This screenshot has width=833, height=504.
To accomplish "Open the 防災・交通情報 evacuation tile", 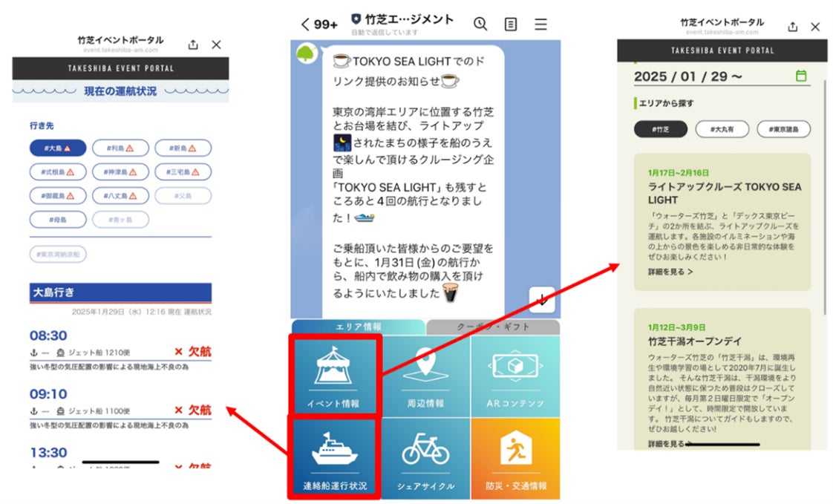I will [515, 458].
